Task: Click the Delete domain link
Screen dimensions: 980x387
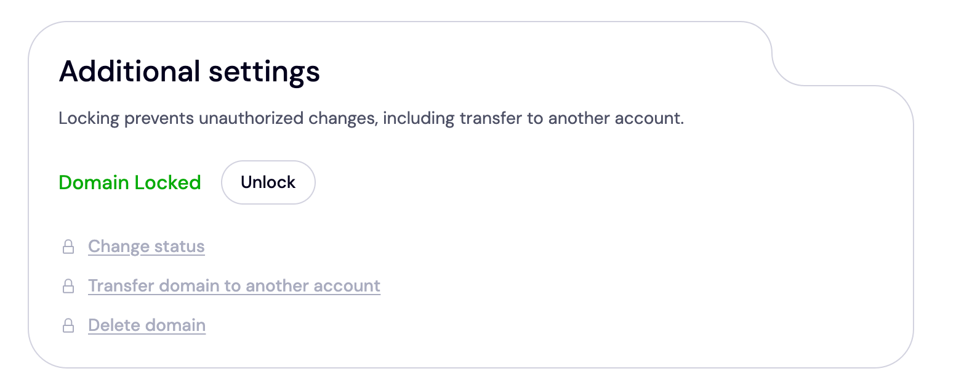Action: click(147, 325)
